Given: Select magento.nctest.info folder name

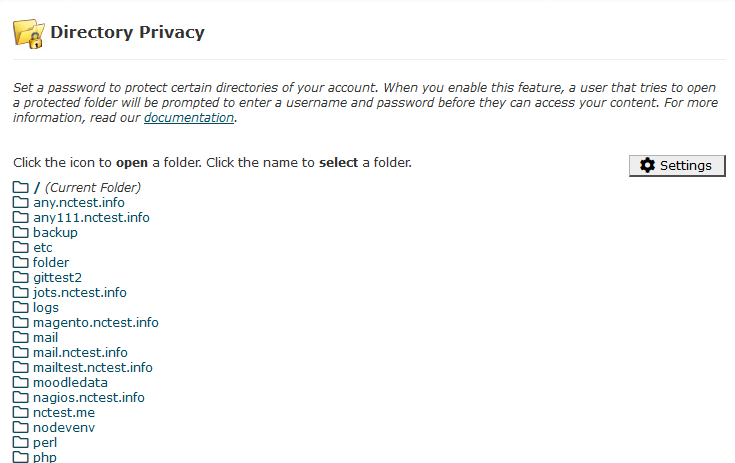Looking at the screenshot, I should click(x=96, y=322).
